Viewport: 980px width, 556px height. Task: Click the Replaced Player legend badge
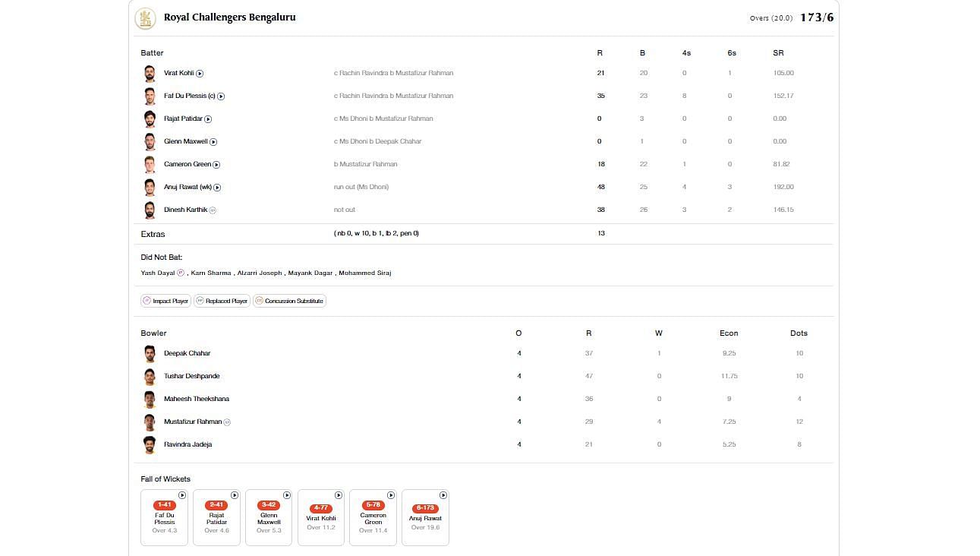click(222, 301)
